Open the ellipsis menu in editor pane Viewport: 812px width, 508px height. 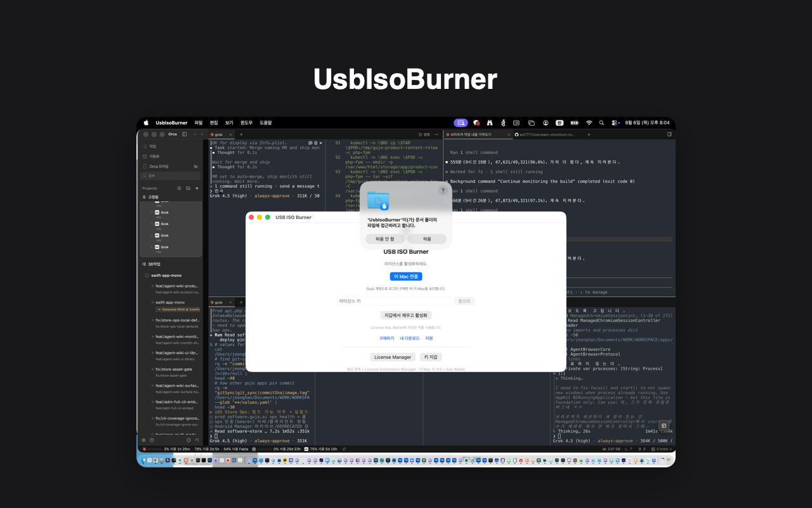click(x=437, y=135)
